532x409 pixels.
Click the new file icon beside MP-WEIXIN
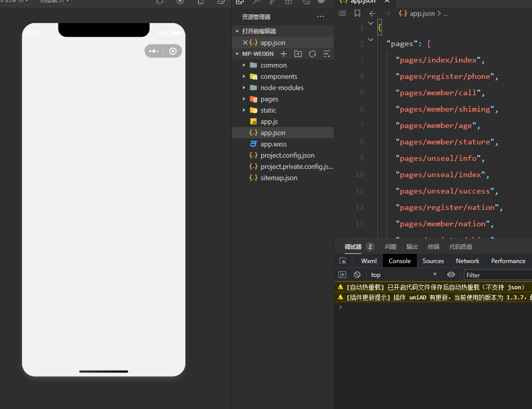[x=284, y=54]
